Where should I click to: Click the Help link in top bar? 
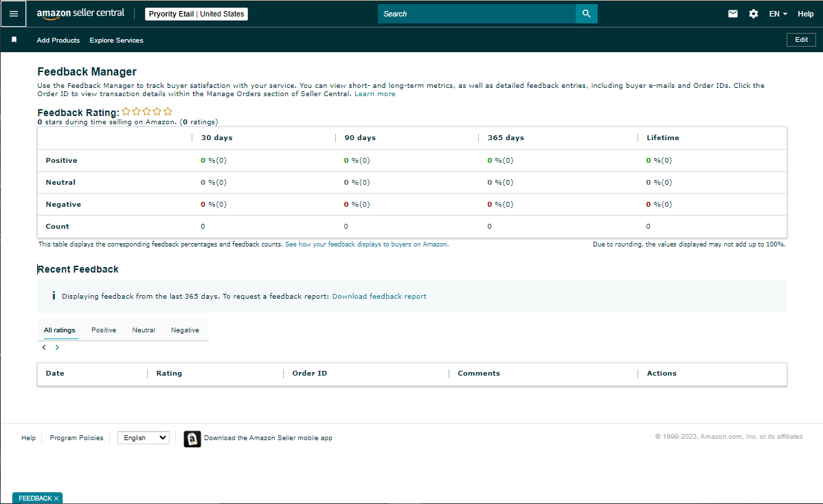tap(805, 14)
